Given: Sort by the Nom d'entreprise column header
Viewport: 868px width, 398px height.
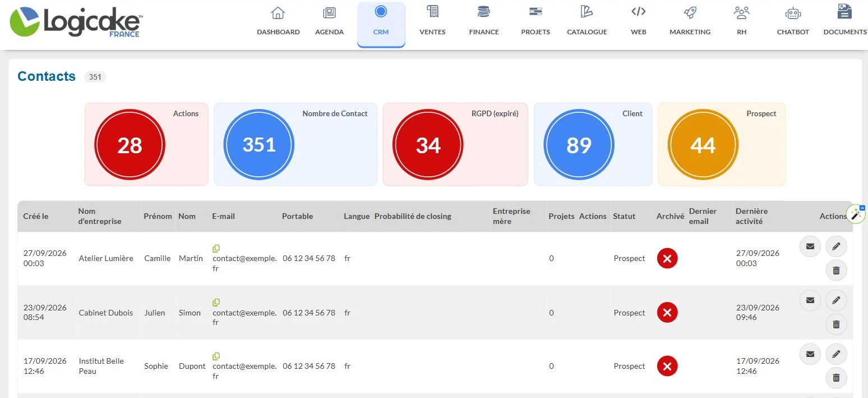Looking at the screenshot, I should click(x=100, y=216).
